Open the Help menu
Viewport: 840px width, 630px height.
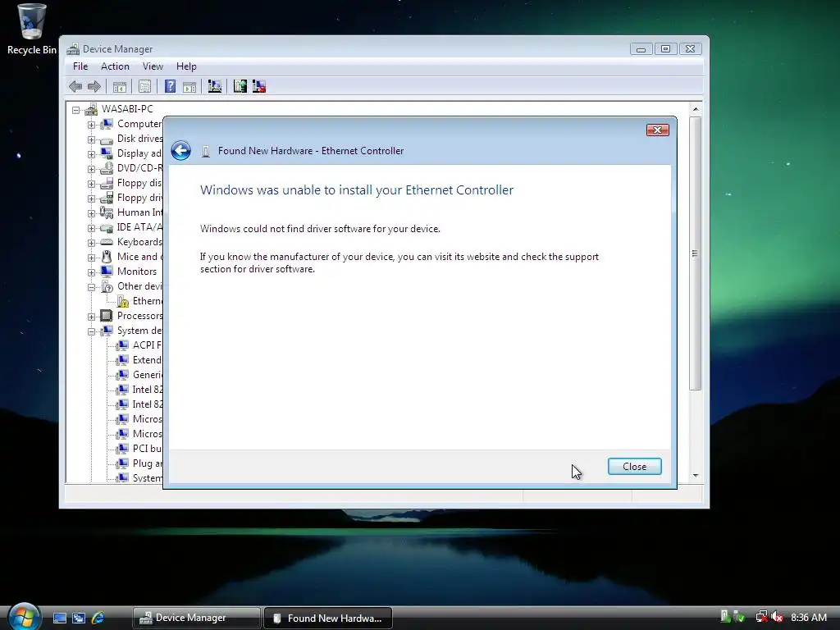(186, 66)
